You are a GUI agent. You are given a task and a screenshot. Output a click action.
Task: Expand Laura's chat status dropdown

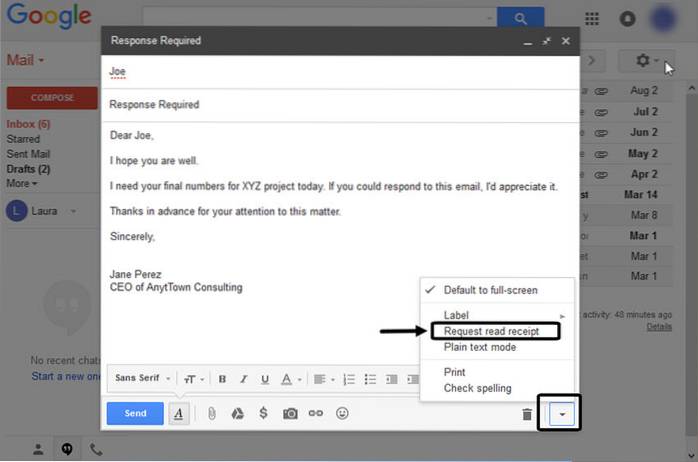(73, 211)
